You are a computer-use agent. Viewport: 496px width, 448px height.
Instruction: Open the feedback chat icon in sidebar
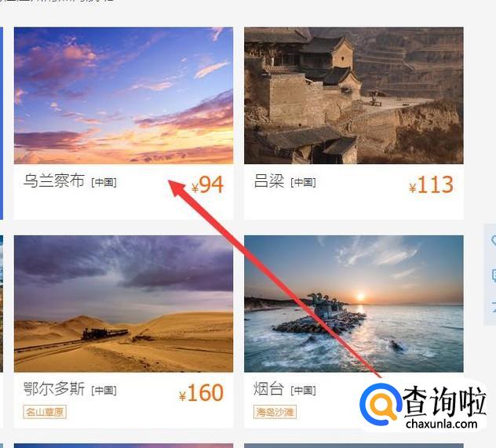pos(494,275)
